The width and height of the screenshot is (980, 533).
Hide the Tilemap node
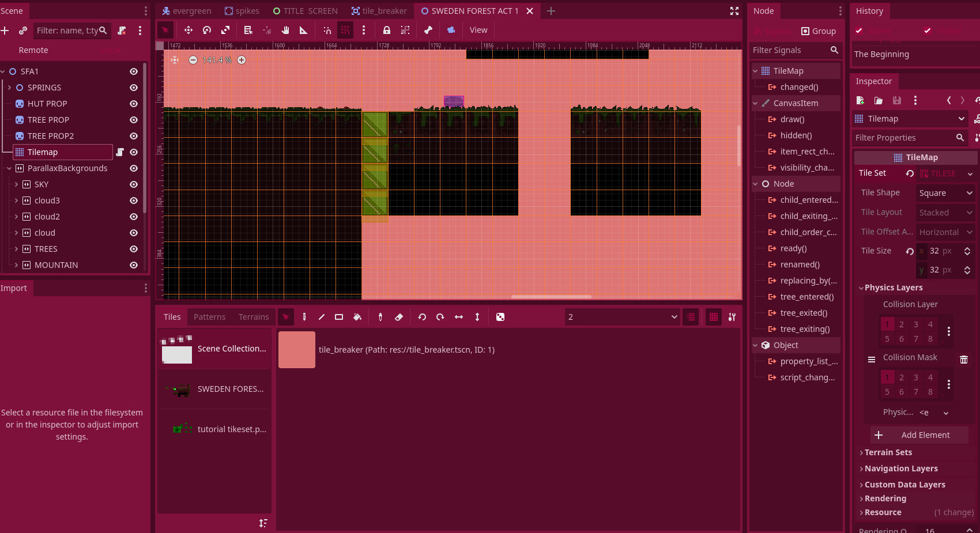[134, 152]
